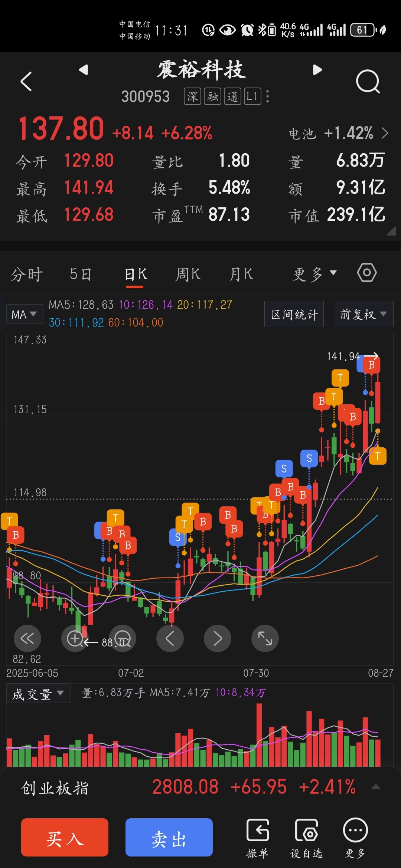Tap the 市值 239.1亿 value
Image resolution: width=401 pixels, height=868 pixels.
click(x=356, y=214)
